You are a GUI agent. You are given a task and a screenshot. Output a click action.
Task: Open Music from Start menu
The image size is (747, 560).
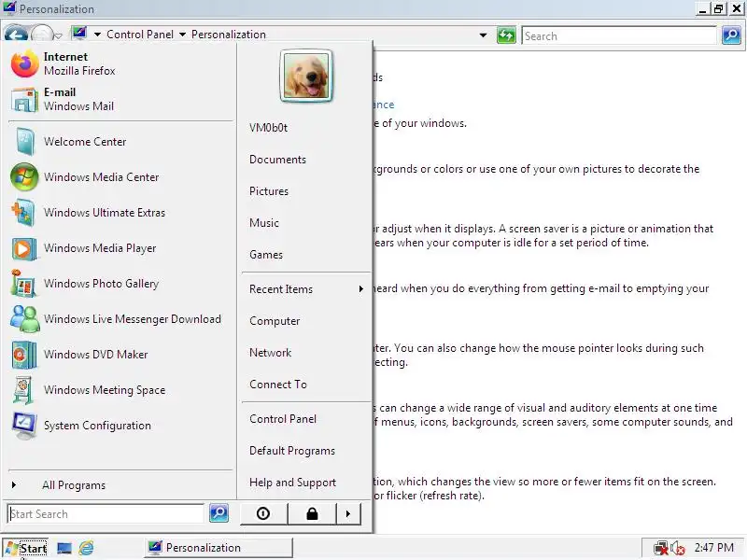[264, 223]
